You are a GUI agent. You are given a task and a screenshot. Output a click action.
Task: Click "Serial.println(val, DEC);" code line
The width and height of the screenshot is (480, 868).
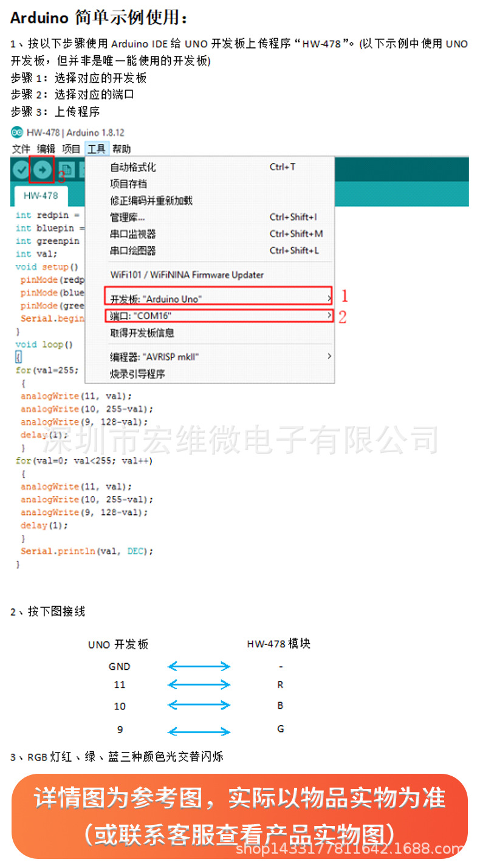[87, 551]
